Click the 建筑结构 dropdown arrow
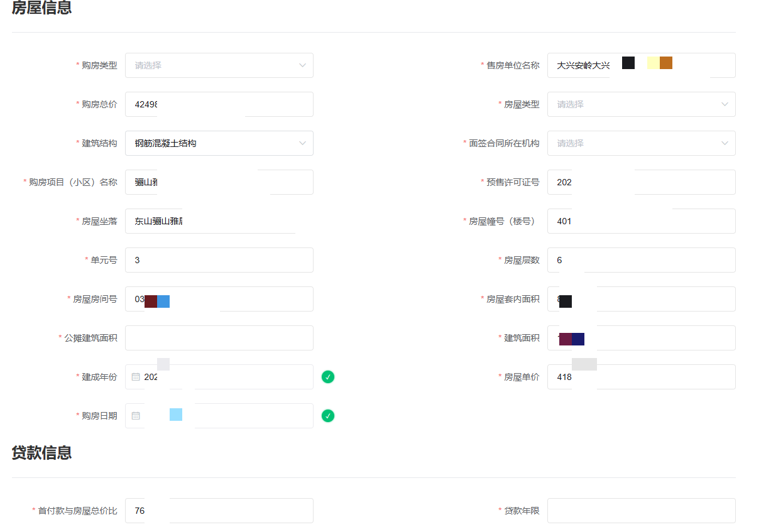The height and width of the screenshot is (532, 766). [x=302, y=143]
